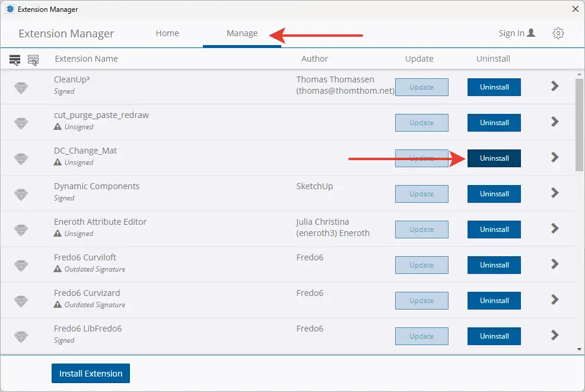Click the vertical scrollbar in extension list

[x=579, y=125]
